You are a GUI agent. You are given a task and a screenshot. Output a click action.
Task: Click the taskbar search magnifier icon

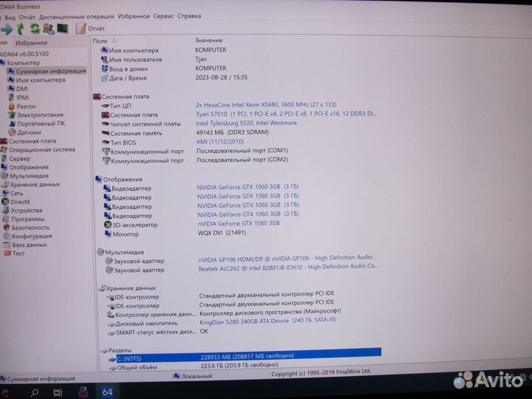34,393
